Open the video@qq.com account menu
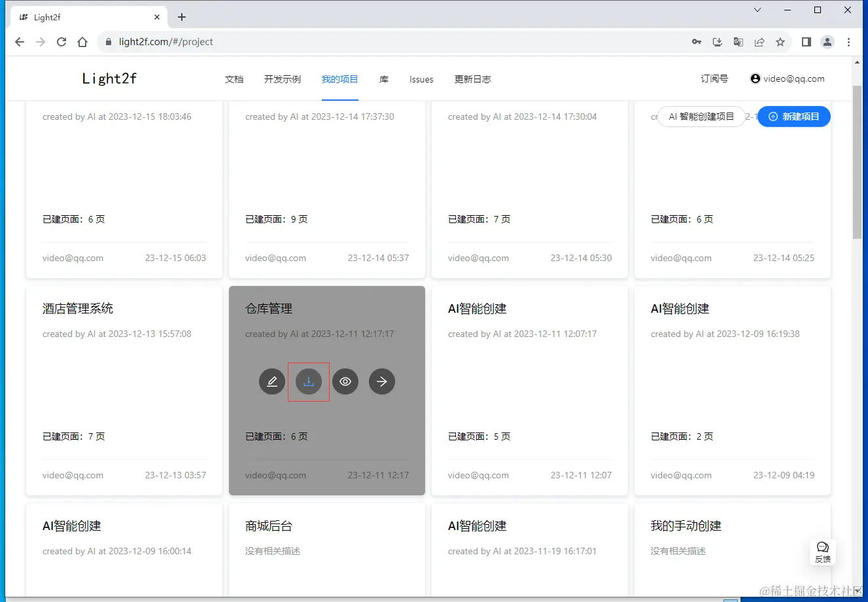Image resolution: width=868 pixels, height=602 pixels. (788, 79)
